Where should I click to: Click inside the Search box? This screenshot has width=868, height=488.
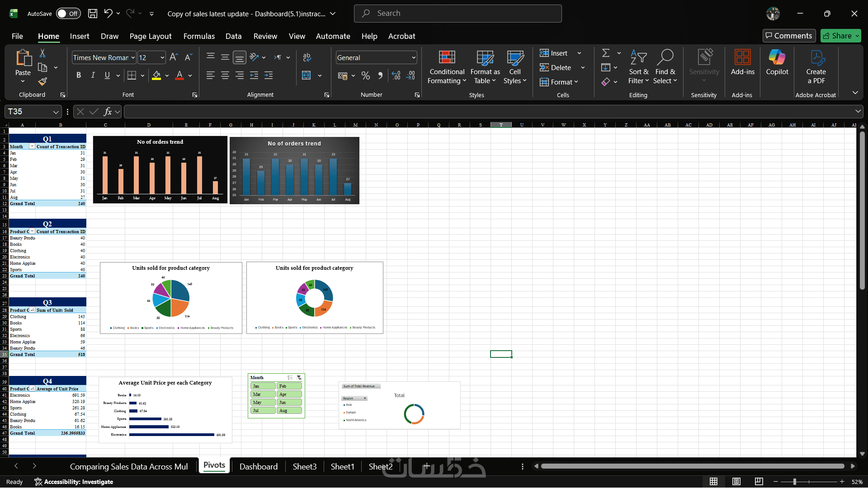(458, 14)
